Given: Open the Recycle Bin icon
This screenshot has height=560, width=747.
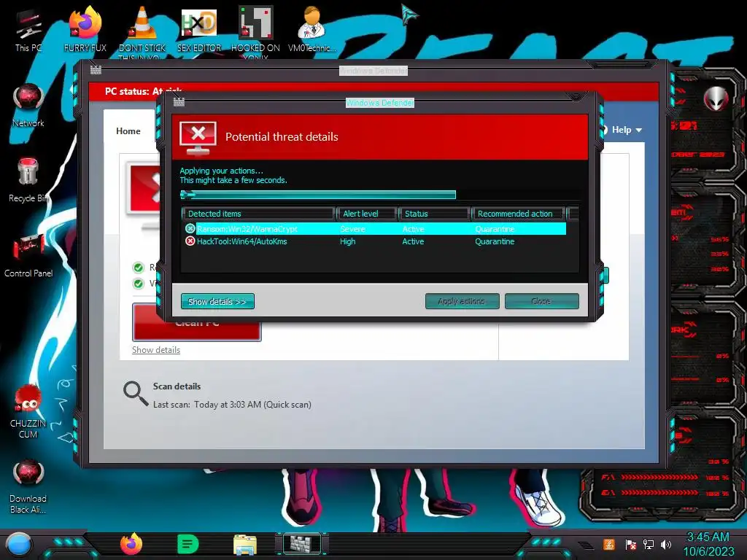Looking at the screenshot, I should [28, 180].
